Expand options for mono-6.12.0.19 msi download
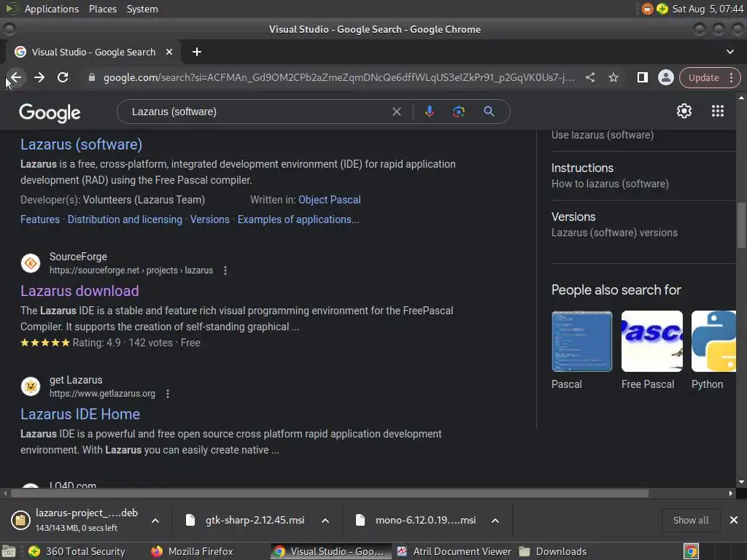This screenshot has width=747, height=560. [495, 521]
